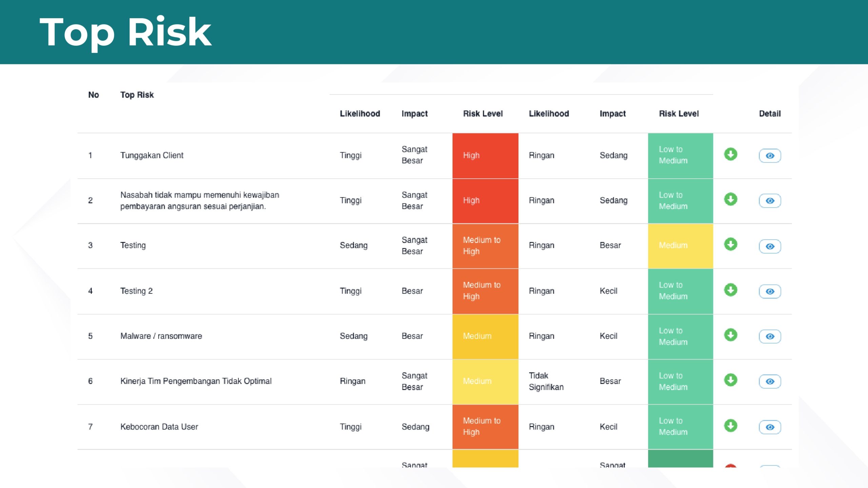View details of Testing risk
The image size is (868, 488).
pos(770,246)
